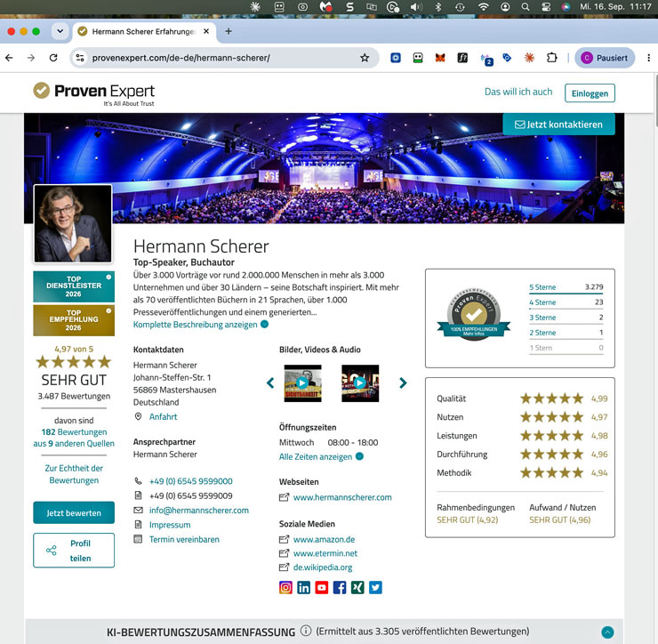658x644 pixels.
Task: Click the Top Empfehlung 2026 info icon
Action: [108, 310]
